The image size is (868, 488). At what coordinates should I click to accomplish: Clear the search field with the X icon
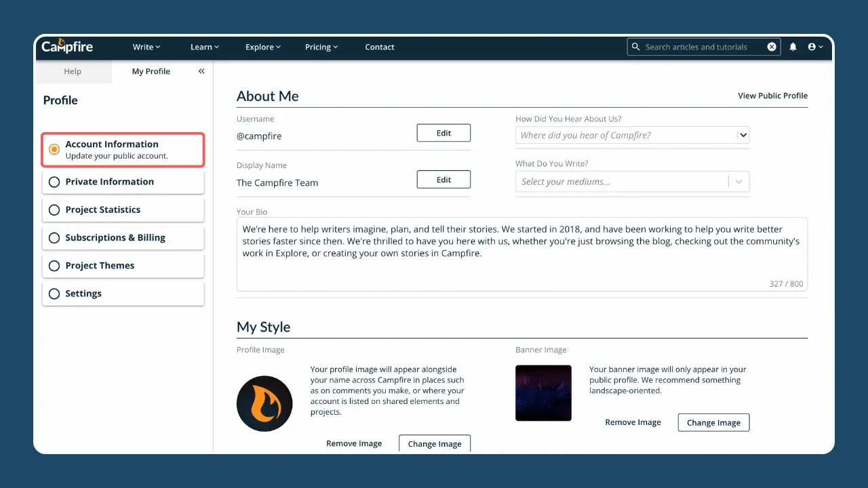tap(772, 47)
